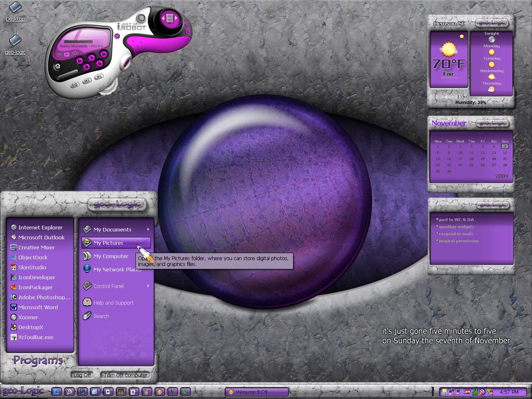The image size is (532, 399).
Task: Open the PL playlist button on Winamp
Action: pyautogui.click(x=99, y=76)
